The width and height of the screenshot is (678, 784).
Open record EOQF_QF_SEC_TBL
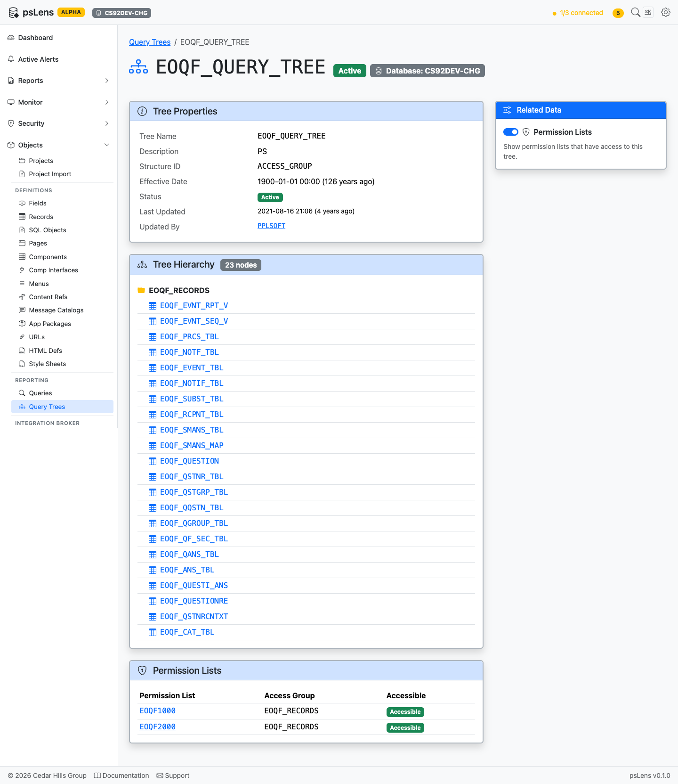[194, 539]
